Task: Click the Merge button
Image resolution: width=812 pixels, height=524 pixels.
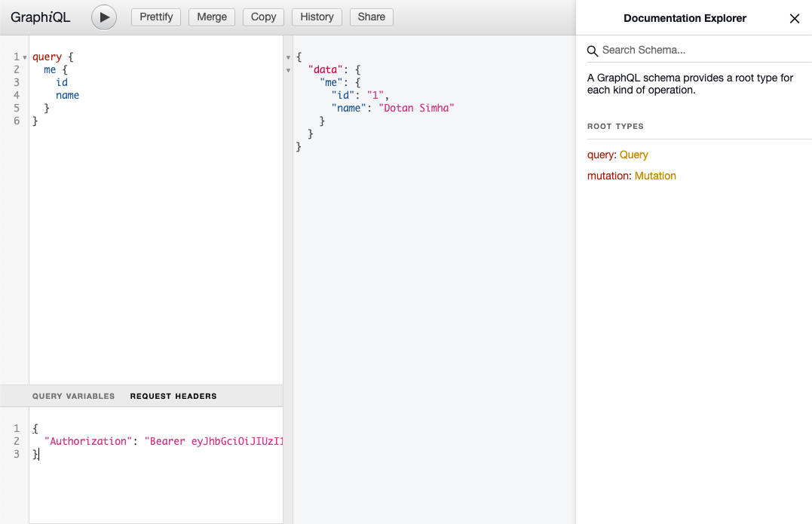Action: click(x=212, y=17)
